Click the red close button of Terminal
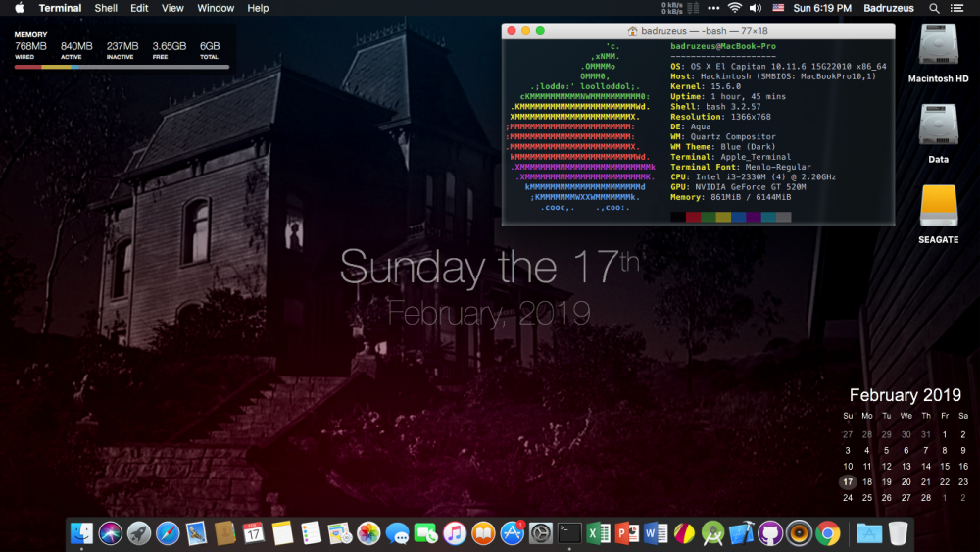 pos(512,30)
